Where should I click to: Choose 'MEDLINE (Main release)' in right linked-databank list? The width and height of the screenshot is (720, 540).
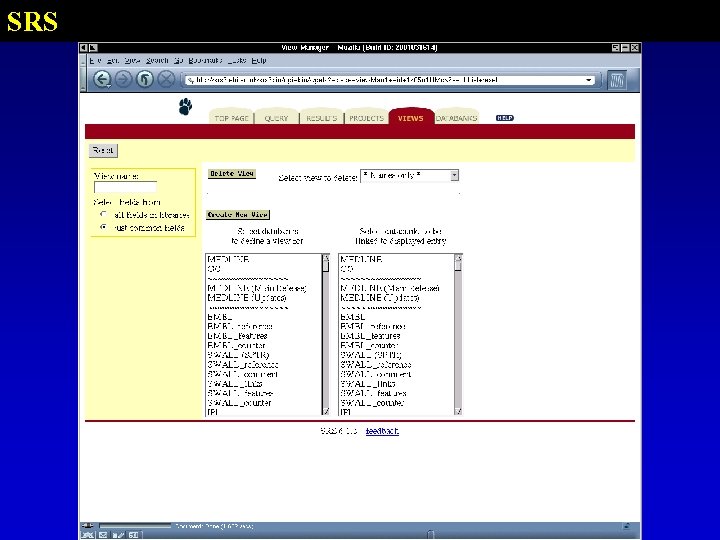tap(390, 288)
